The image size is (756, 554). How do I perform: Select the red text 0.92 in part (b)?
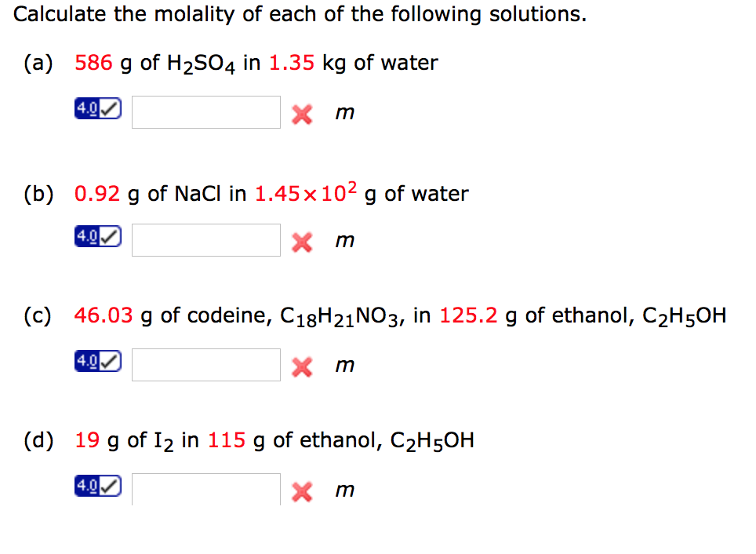tap(96, 194)
